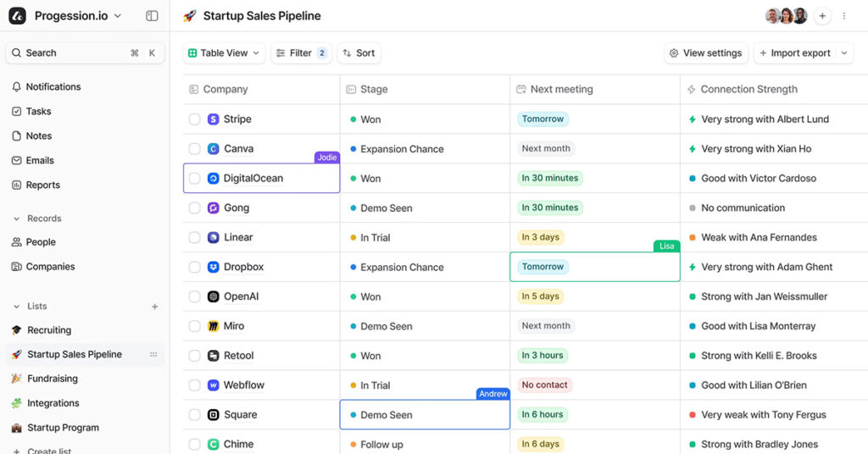Click the Stripe company logo icon
Image resolution: width=868 pixels, height=454 pixels.
(214, 119)
